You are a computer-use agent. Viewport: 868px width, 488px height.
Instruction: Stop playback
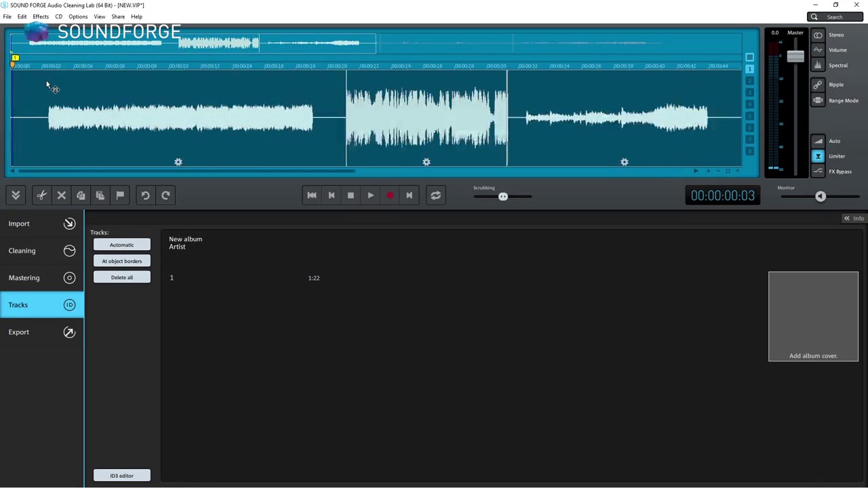point(351,195)
